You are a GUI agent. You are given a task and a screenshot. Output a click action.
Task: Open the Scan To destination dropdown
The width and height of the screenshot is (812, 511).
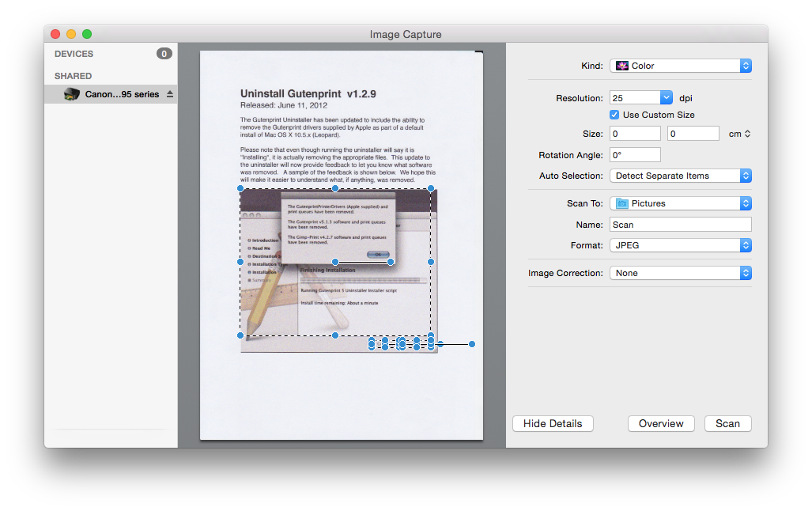pos(681,203)
